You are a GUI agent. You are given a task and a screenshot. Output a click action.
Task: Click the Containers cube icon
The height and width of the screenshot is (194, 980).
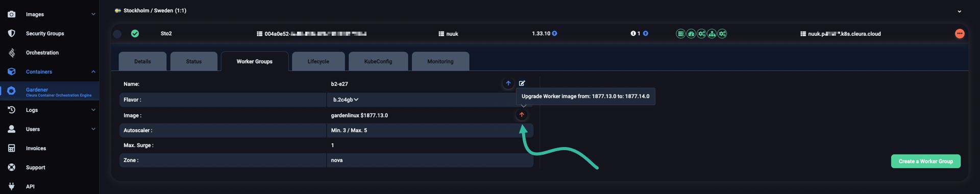(11, 71)
